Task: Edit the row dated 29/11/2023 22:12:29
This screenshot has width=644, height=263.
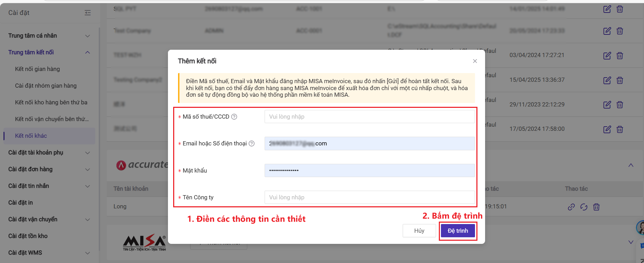Action: 607,105
